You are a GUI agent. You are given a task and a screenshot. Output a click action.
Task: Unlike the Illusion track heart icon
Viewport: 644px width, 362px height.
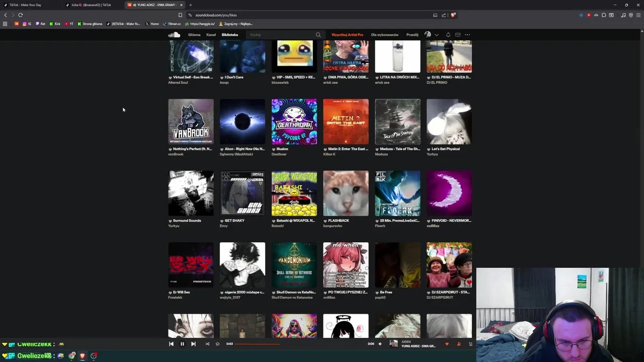click(273, 149)
